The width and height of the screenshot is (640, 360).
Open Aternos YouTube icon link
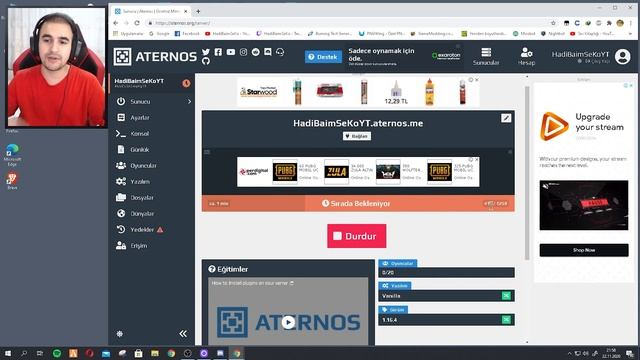click(231, 52)
